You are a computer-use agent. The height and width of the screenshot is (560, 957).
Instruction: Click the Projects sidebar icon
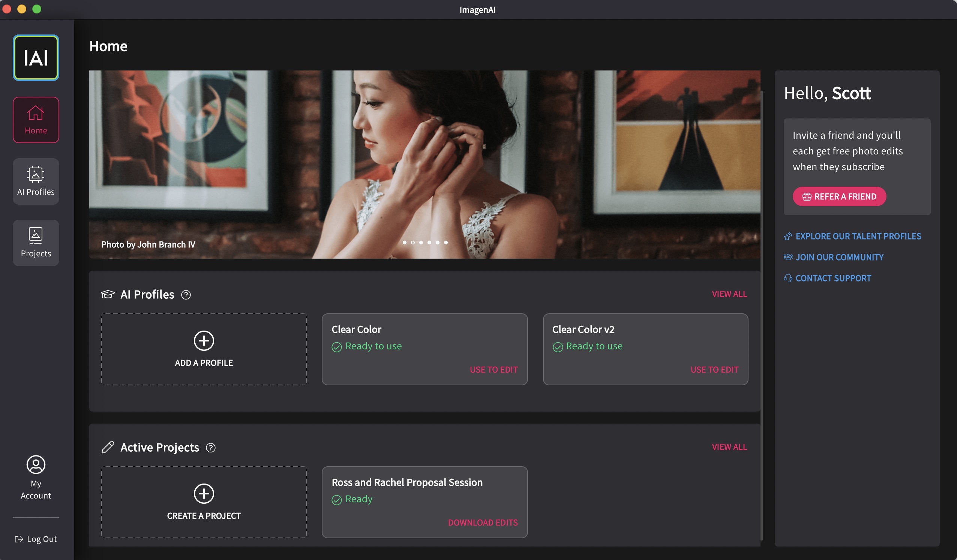click(35, 241)
